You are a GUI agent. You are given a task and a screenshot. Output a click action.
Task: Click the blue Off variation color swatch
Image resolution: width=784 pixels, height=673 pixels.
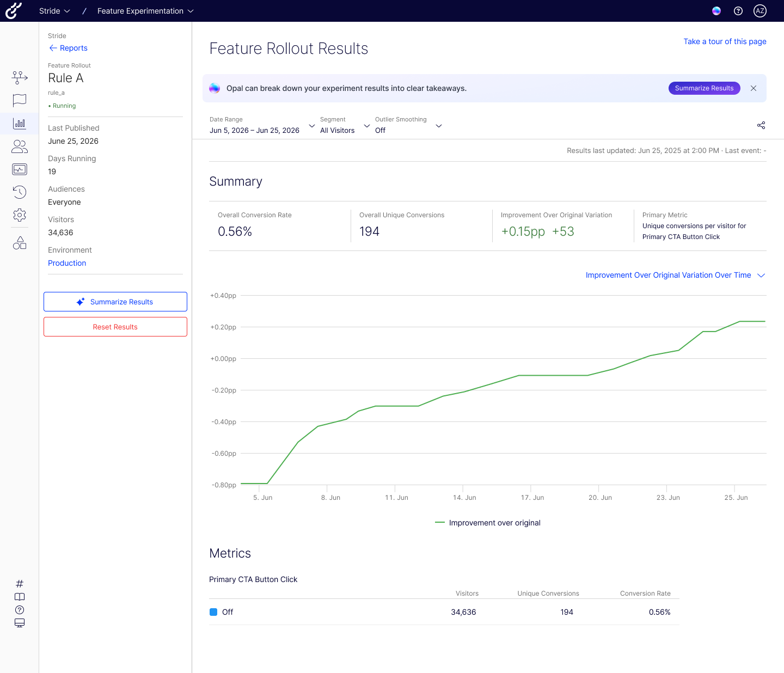(x=213, y=612)
